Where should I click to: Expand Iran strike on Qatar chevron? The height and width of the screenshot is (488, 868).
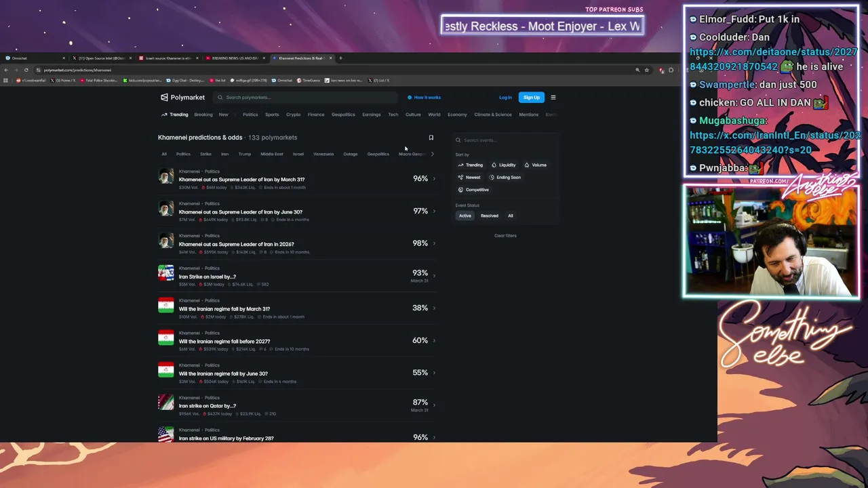click(434, 405)
